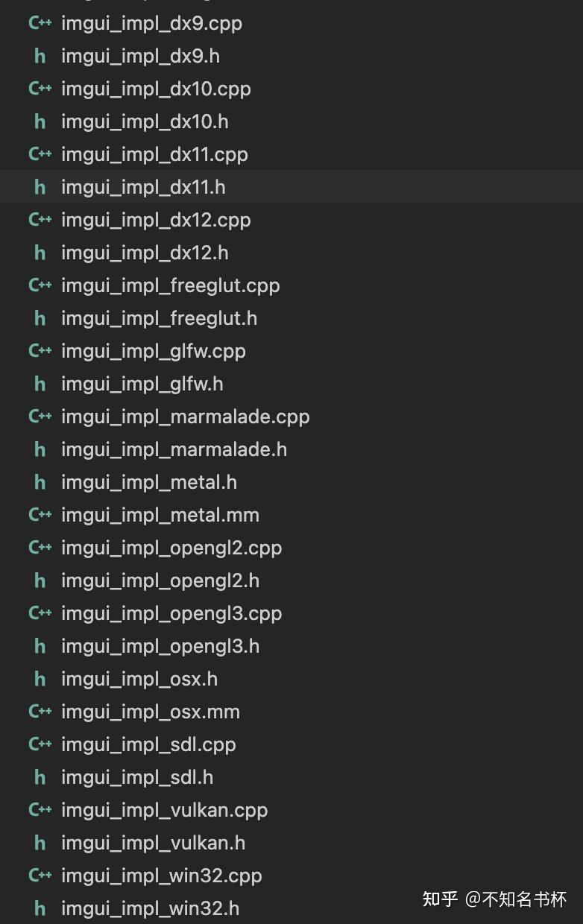Select the imgui_impl_freeglut.h header
Image resolution: width=583 pixels, height=924 pixels.
[159, 318]
